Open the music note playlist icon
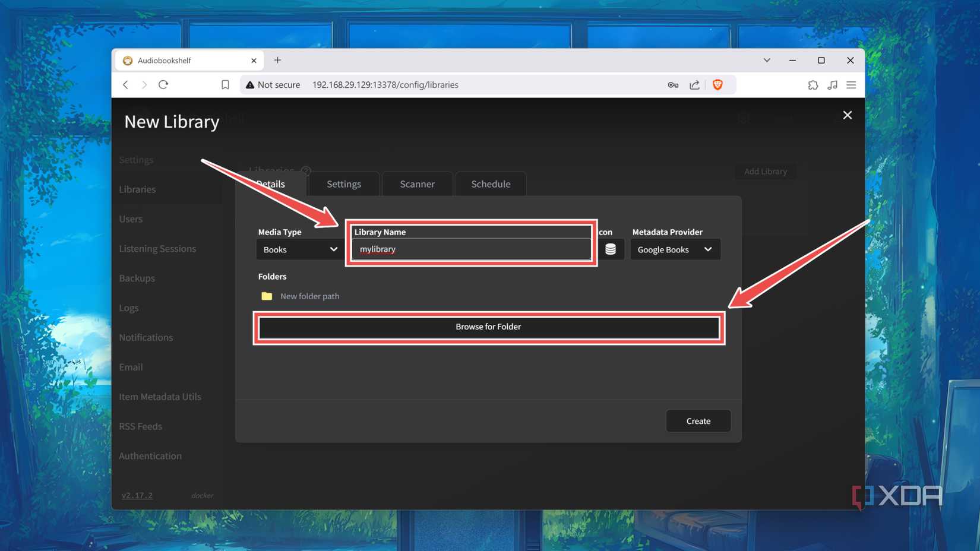Viewport: 980px width, 551px height. (833, 85)
